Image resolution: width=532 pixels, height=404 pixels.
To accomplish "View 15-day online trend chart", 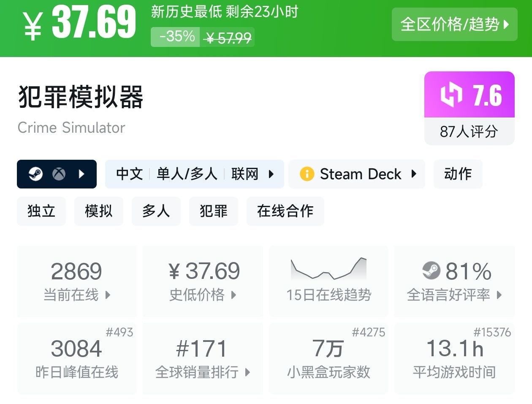I will [x=328, y=281].
